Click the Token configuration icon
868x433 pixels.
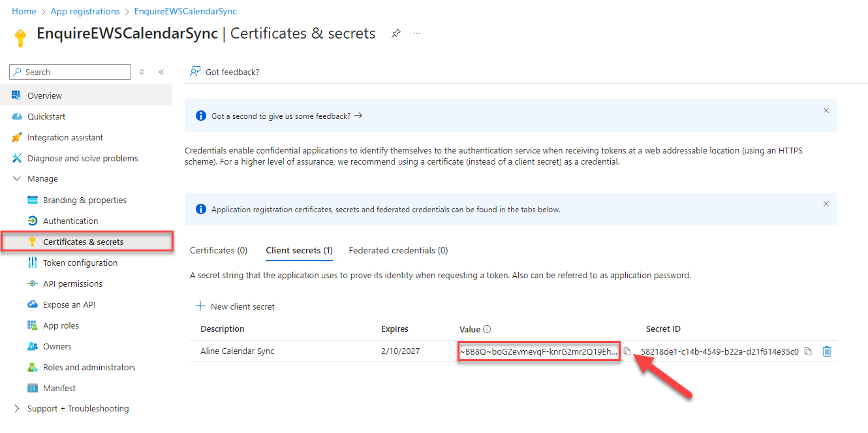point(32,263)
